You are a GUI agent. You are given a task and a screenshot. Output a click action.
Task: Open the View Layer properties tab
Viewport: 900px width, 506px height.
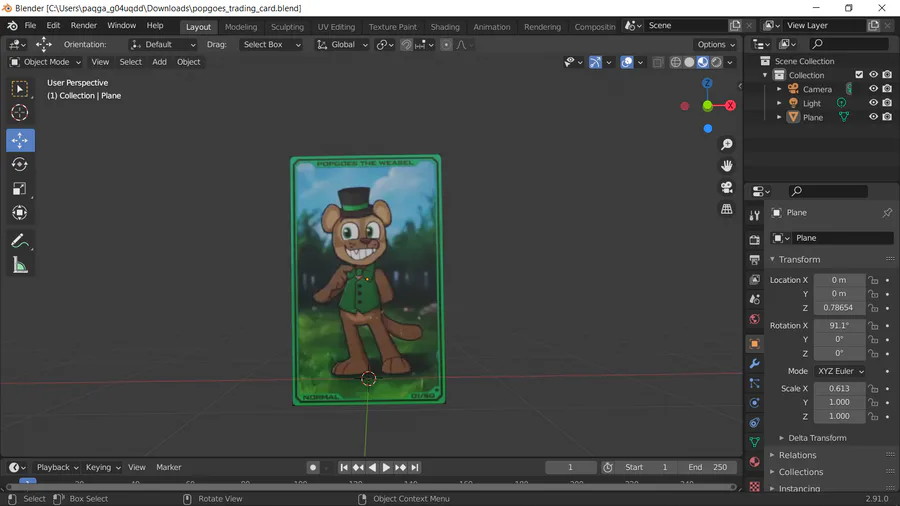pyautogui.click(x=755, y=279)
